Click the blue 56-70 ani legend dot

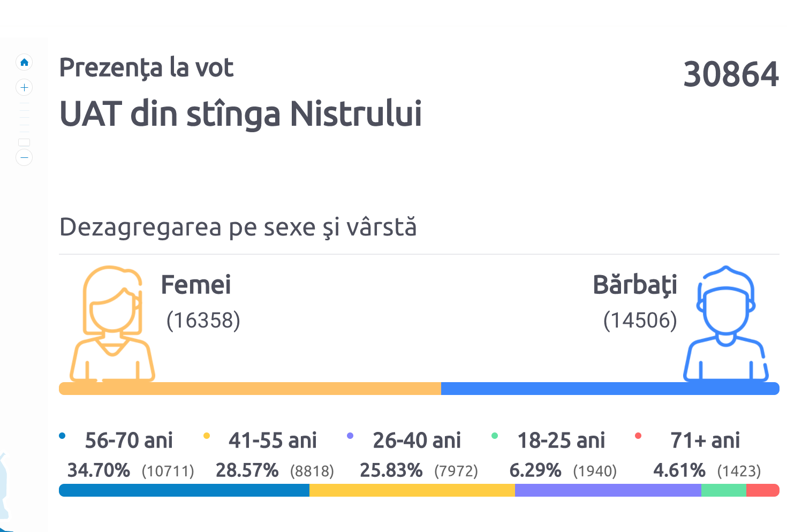tap(62, 436)
